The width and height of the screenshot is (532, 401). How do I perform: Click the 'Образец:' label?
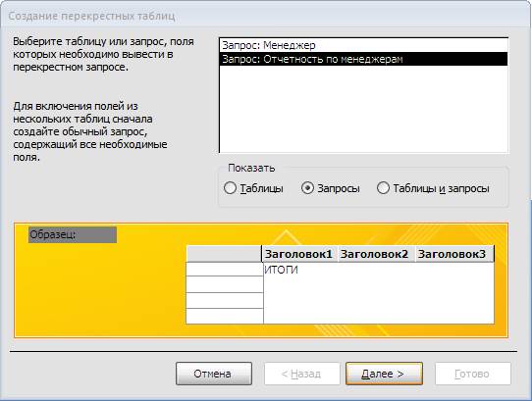pyautogui.click(x=73, y=234)
